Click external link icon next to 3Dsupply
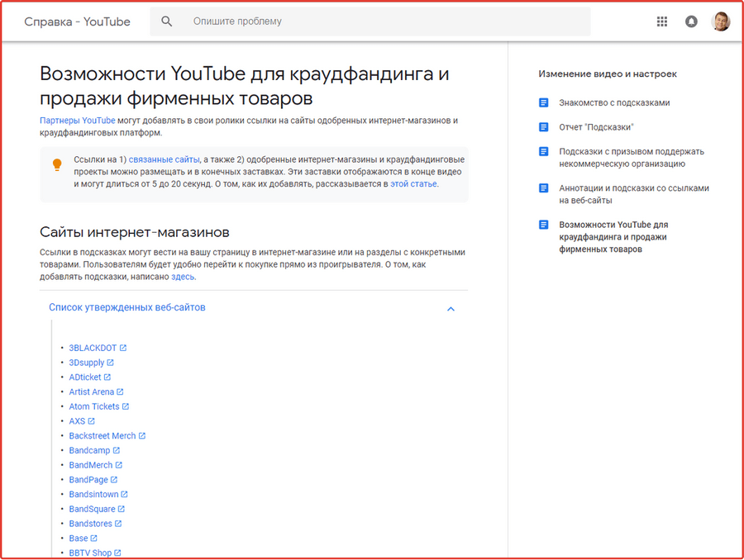This screenshot has height=560, width=744. (110, 363)
